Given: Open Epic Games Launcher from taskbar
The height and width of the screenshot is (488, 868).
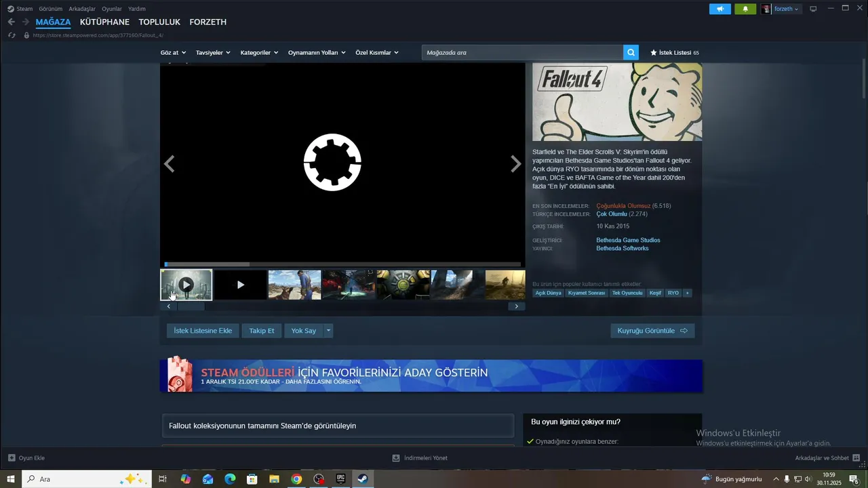Looking at the screenshot, I should [x=340, y=479].
